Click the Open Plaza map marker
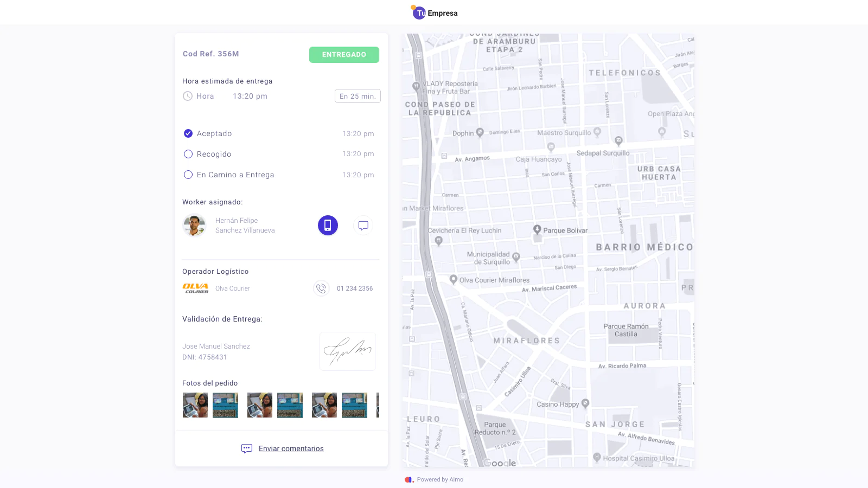Screen dimensions: 868x488 pos(662,132)
